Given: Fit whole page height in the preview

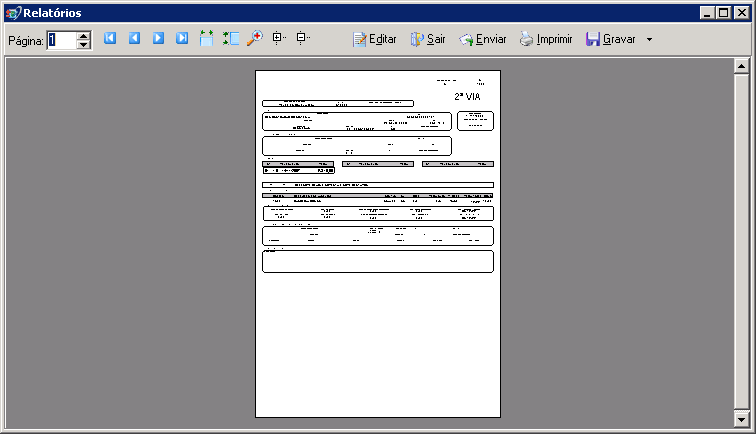Looking at the screenshot, I should coord(231,38).
